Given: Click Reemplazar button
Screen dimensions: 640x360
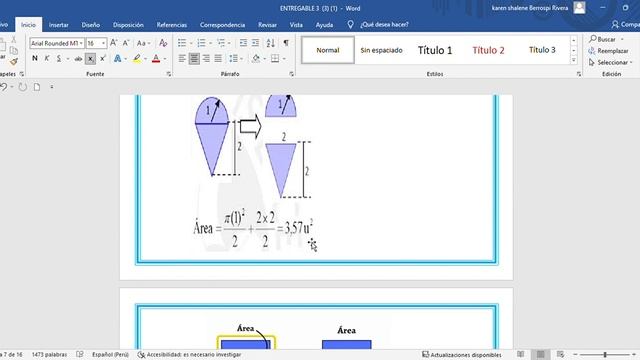Looking at the screenshot, I should click(x=608, y=51).
